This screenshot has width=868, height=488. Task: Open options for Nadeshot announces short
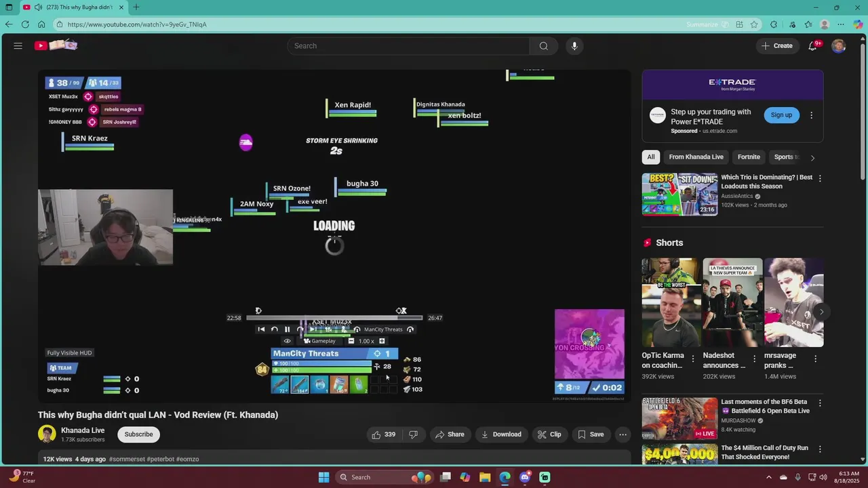pyautogui.click(x=754, y=359)
